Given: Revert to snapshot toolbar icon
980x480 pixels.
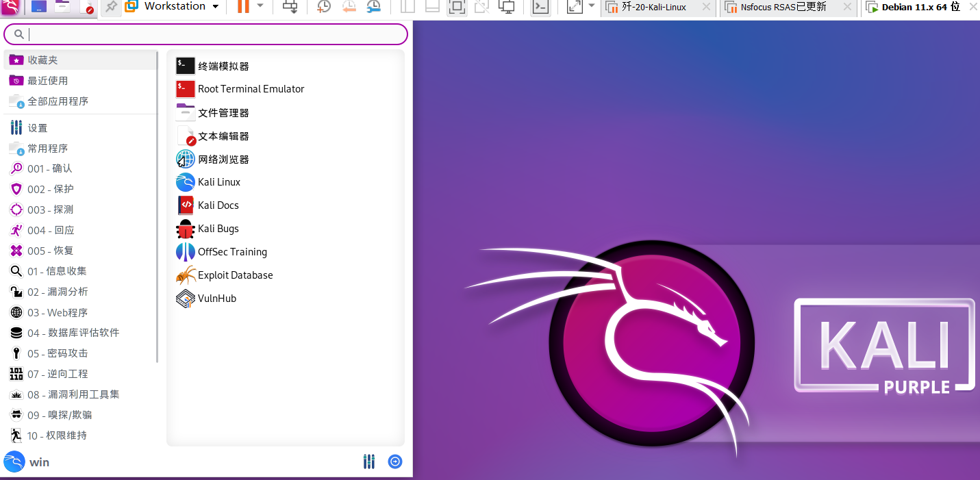Looking at the screenshot, I should click(x=349, y=7).
